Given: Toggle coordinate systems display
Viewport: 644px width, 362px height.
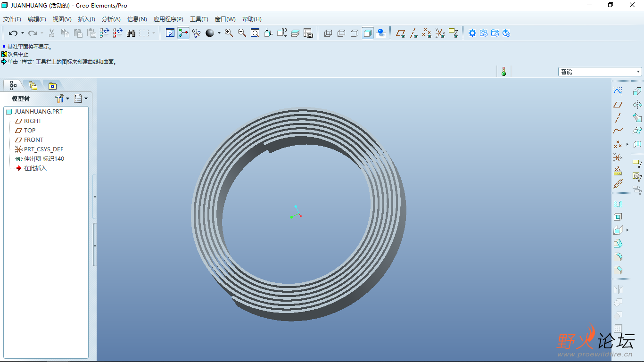Looking at the screenshot, I should (440, 33).
